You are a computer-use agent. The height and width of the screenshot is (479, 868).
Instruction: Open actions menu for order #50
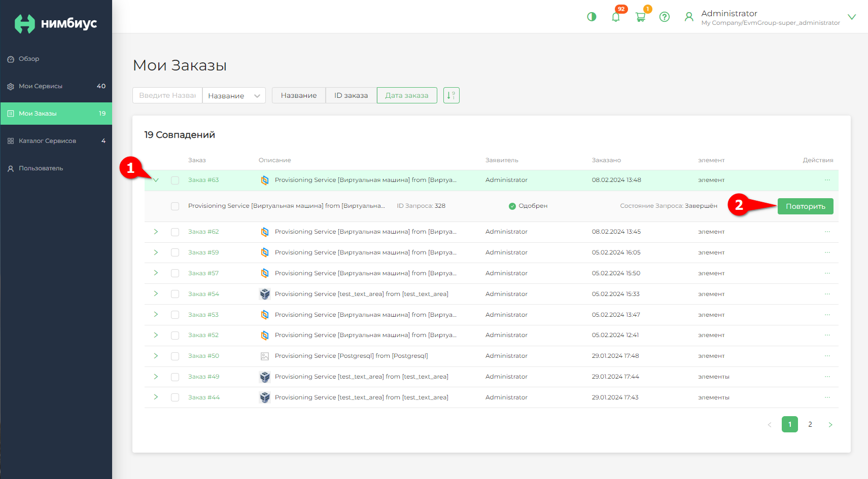[827, 356]
